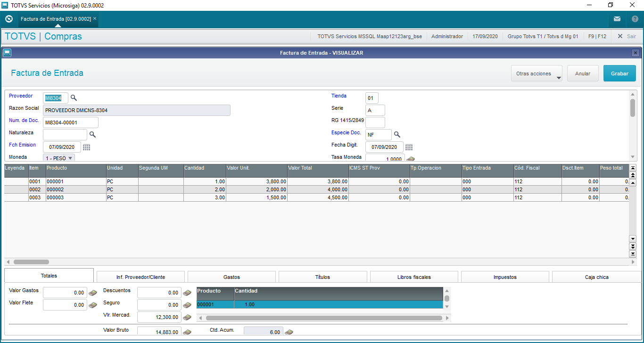
Task: Click the F9 | F12 shortcut label
Action: point(597,36)
